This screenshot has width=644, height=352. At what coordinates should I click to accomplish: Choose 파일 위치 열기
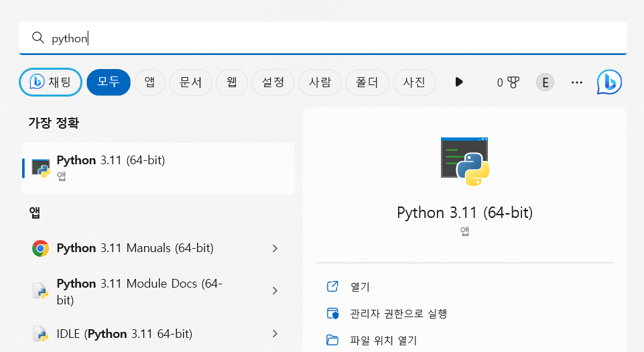click(x=383, y=341)
